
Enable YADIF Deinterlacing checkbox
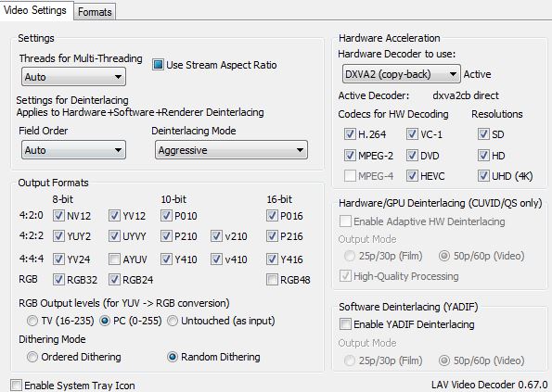point(345,323)
